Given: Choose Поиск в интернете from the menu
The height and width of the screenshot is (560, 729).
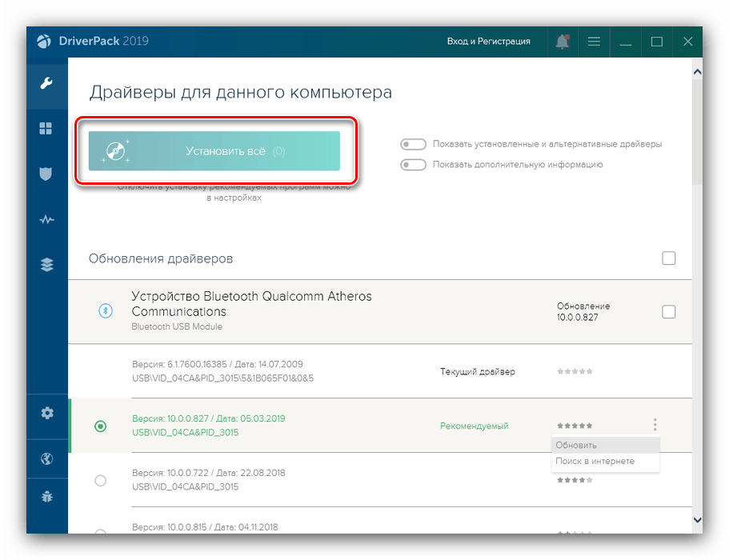Looking at the screenshot, I should point(595,461).
